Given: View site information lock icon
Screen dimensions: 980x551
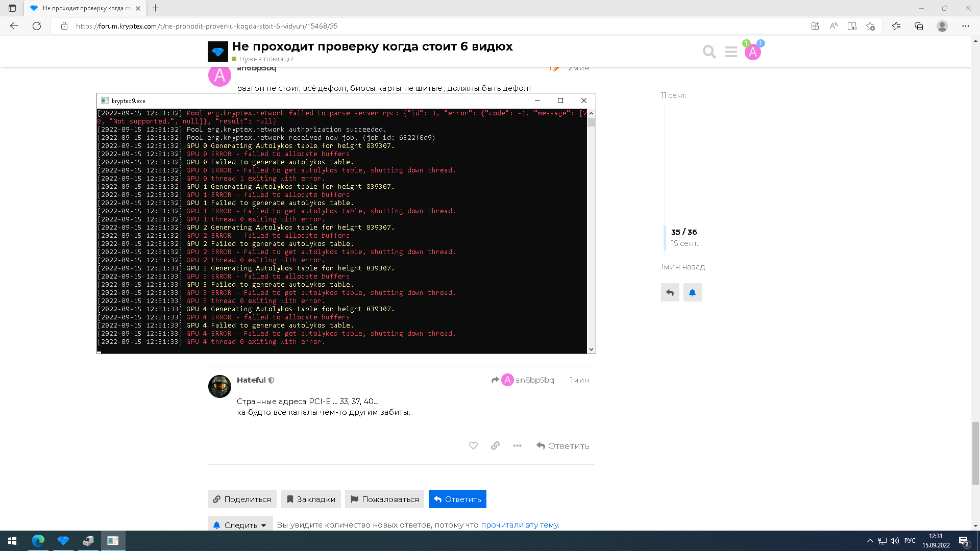Looking at the screenshot, I should click(64, 26).
